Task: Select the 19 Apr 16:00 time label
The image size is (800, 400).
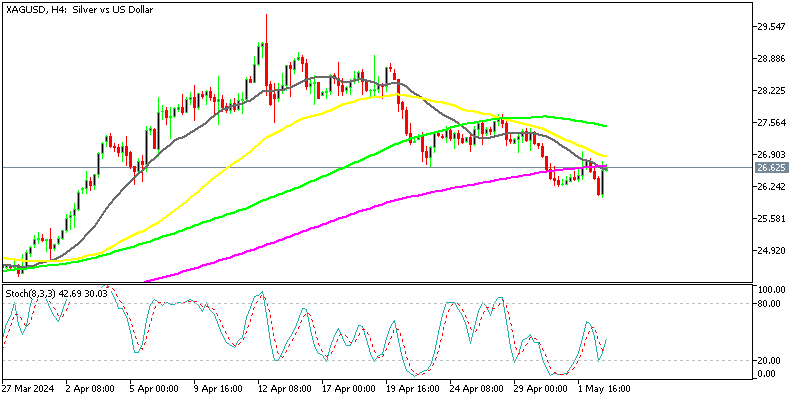Action: [x=414, y=389]
